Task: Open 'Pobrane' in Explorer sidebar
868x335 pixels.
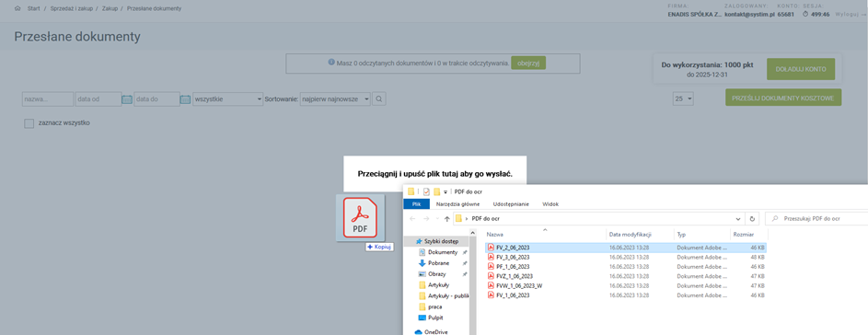Action: click(x=438, y=263)
